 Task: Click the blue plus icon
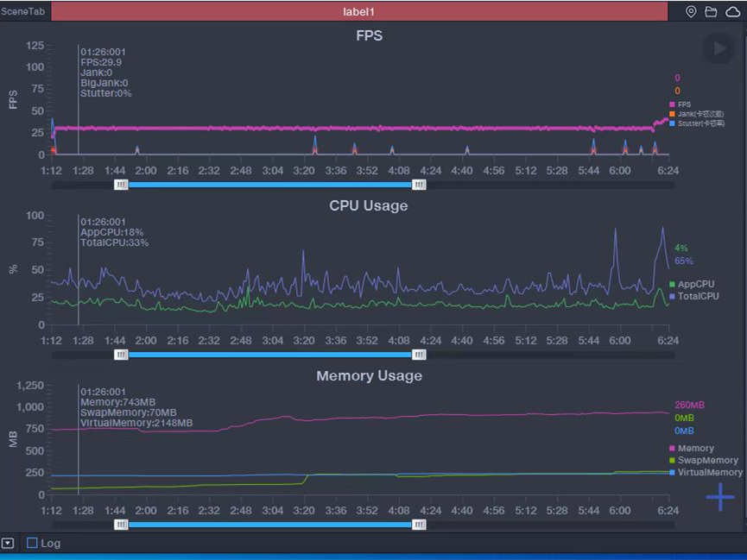pyautogui.click(x=720, y=497)
